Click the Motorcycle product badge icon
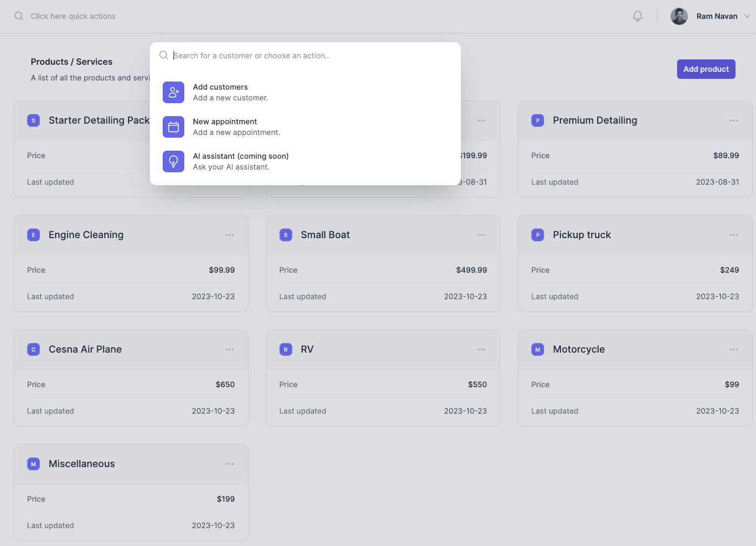Screen dimensions: 756x546 pyautogui.click(x=538, y=349)
